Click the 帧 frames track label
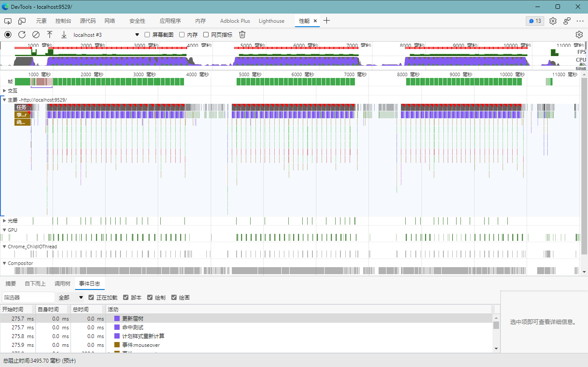This screenshot has width=588, height=367. tap(11, 81)
